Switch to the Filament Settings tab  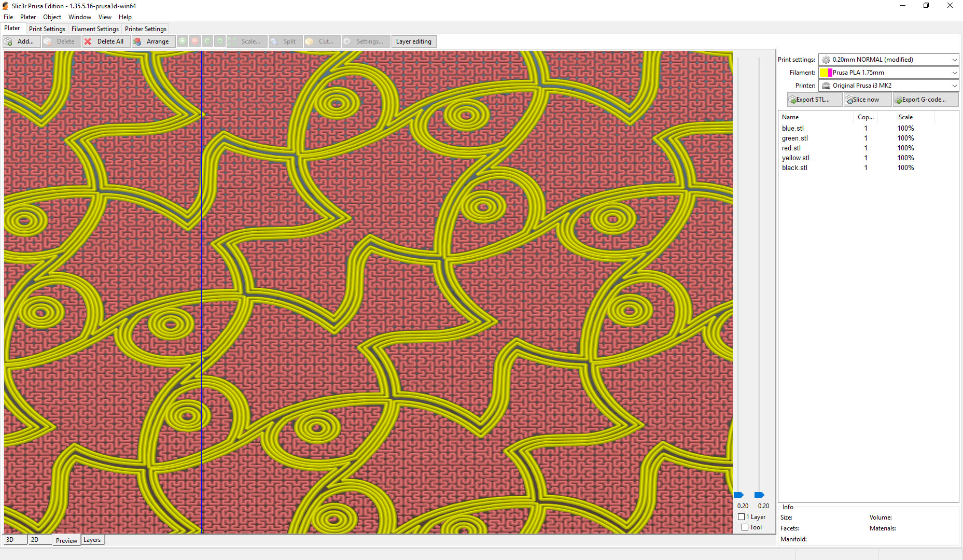click(95, 29)
